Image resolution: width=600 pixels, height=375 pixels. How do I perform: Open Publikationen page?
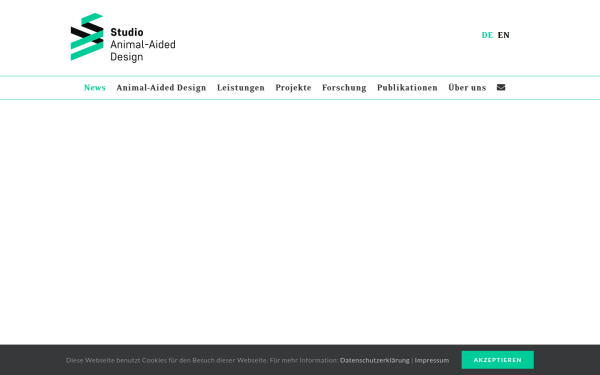(407, 88)
